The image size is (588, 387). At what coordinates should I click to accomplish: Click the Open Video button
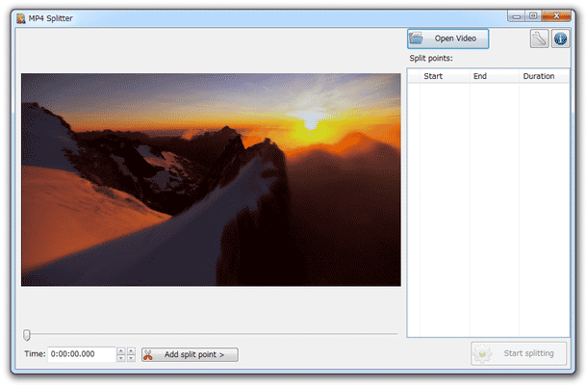pos(447,39)
